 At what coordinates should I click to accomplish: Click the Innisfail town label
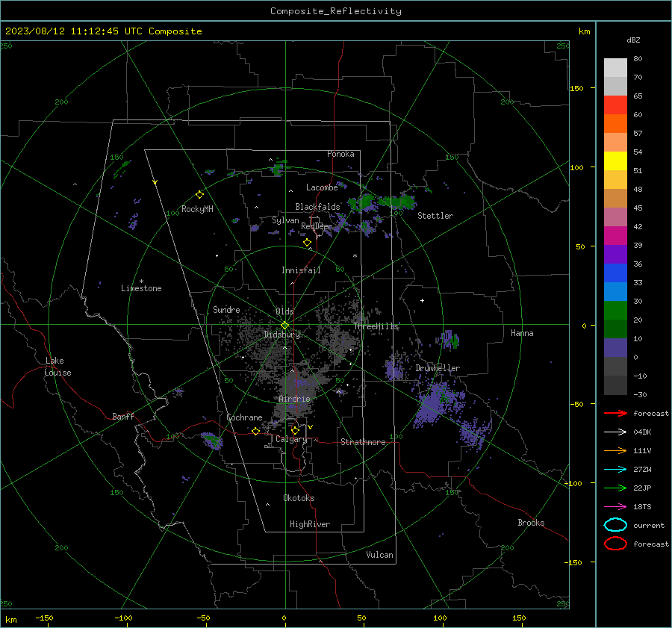(x=302, y=270)
